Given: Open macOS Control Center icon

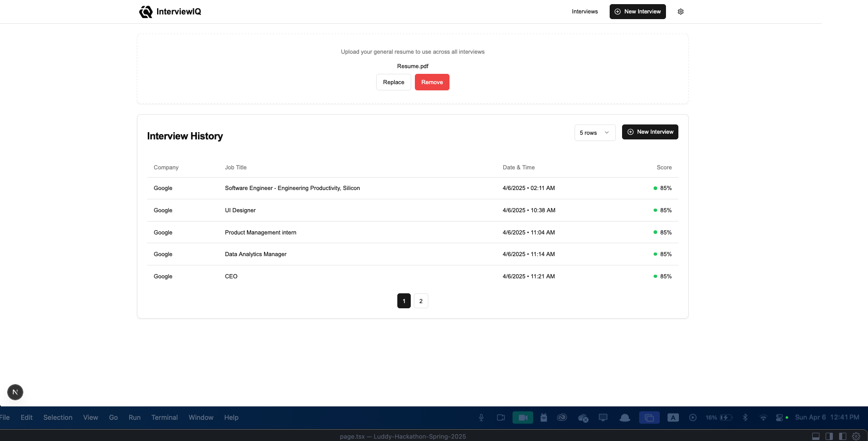Looking at the screenshot, I should point(780,417).
